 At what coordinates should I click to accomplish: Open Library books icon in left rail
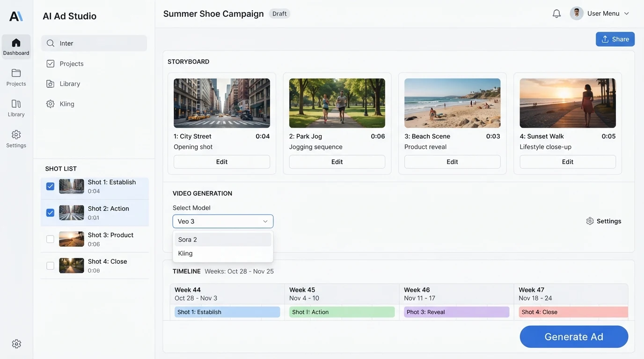[x=16, y=104]
